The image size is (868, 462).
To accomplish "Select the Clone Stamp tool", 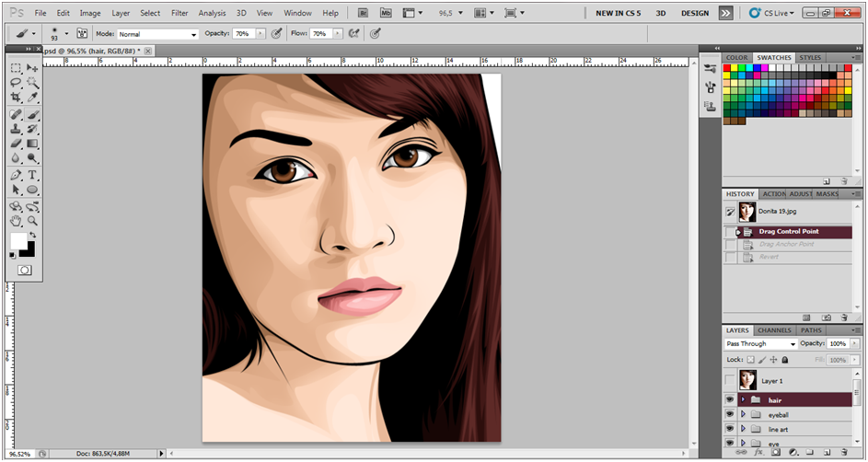I will point(16,130).
